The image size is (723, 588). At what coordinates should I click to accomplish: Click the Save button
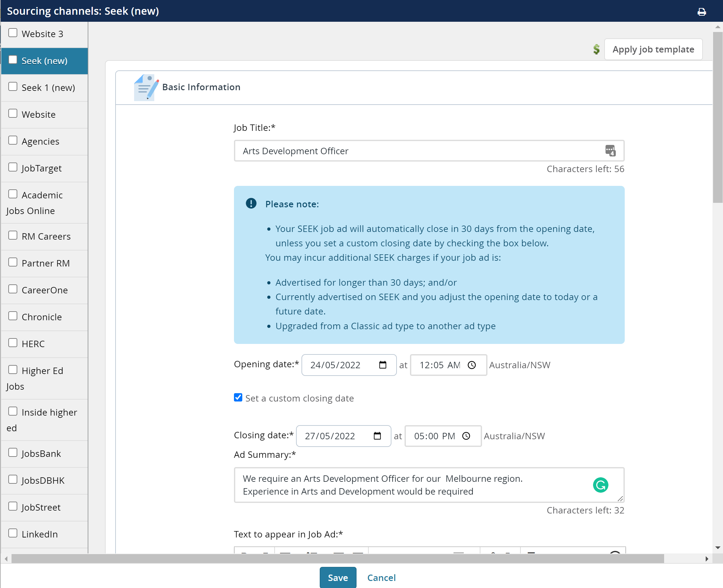pyautogui.click(x=337, y=577)
